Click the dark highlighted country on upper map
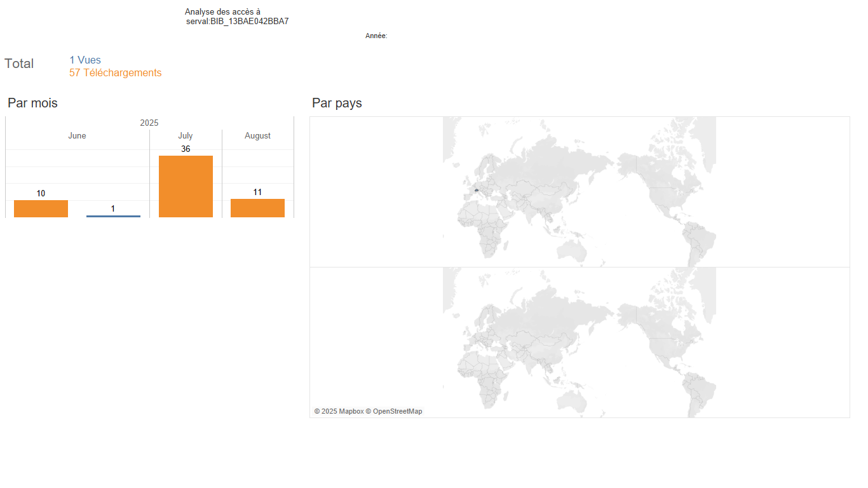Image resolution: width=868 pixels, height=488 pixels. pyautogui.click(x=477, y=189)
